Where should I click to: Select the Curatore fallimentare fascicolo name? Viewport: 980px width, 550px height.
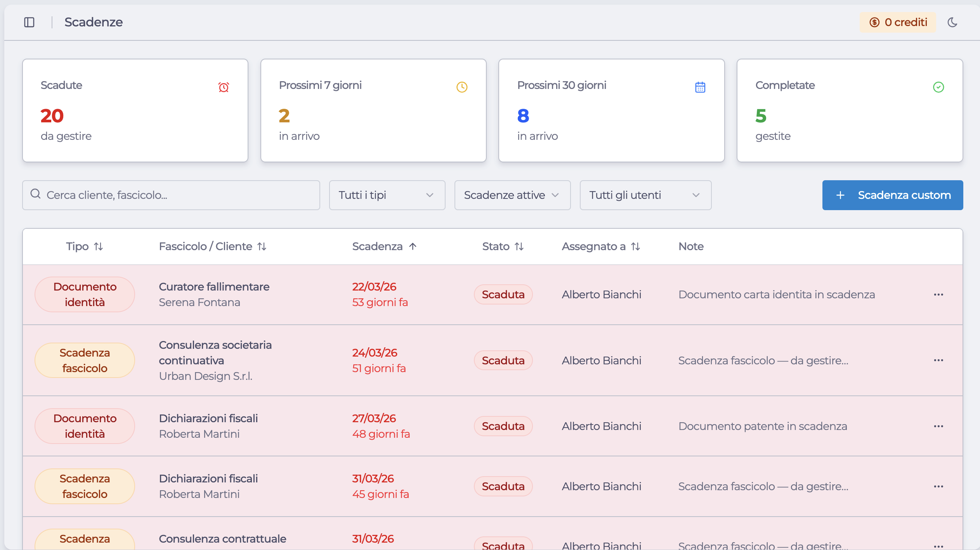214,287
